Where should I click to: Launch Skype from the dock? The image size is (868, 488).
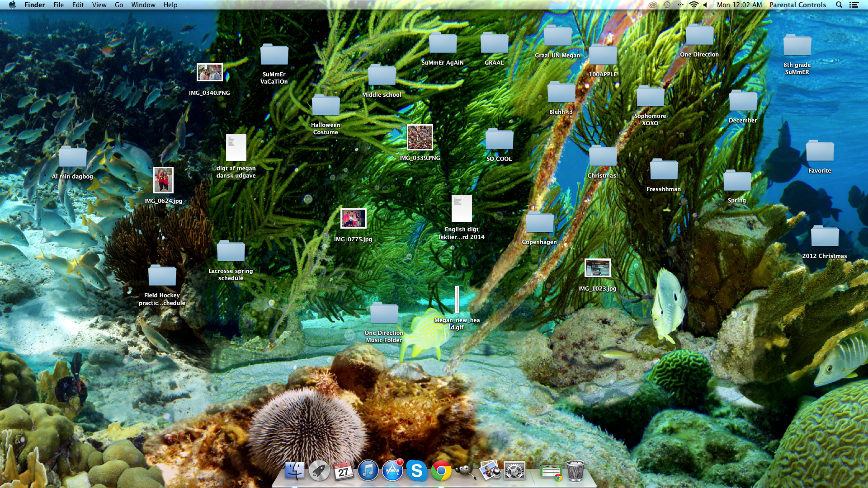(x=416, y=471)
